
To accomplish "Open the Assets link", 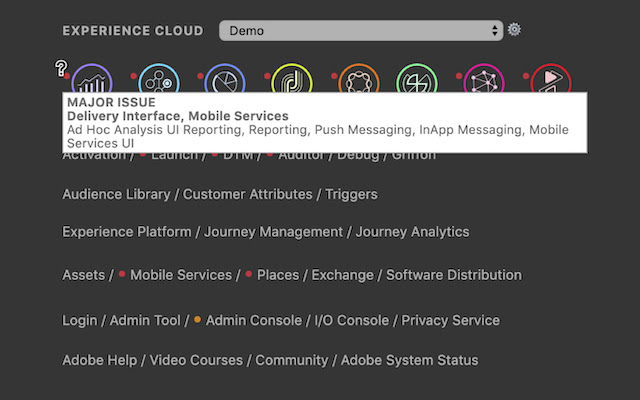I will click(84, 275).
